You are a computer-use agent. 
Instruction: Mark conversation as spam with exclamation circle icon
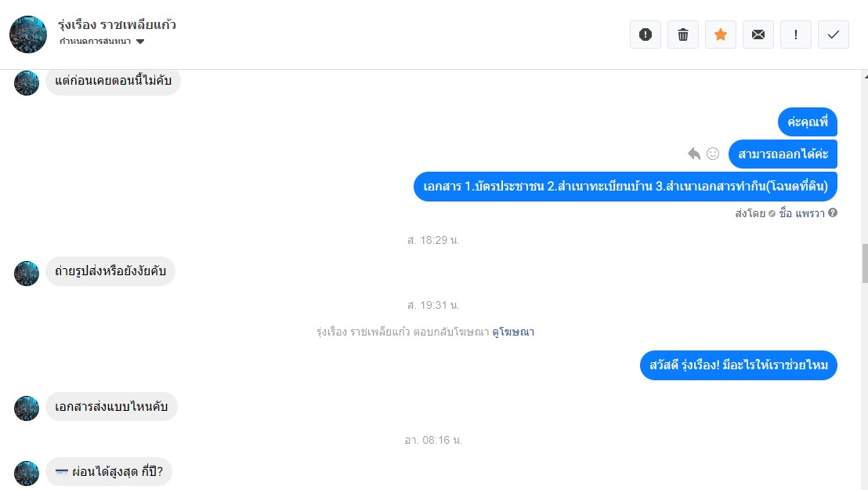click(x=646, y=34)
